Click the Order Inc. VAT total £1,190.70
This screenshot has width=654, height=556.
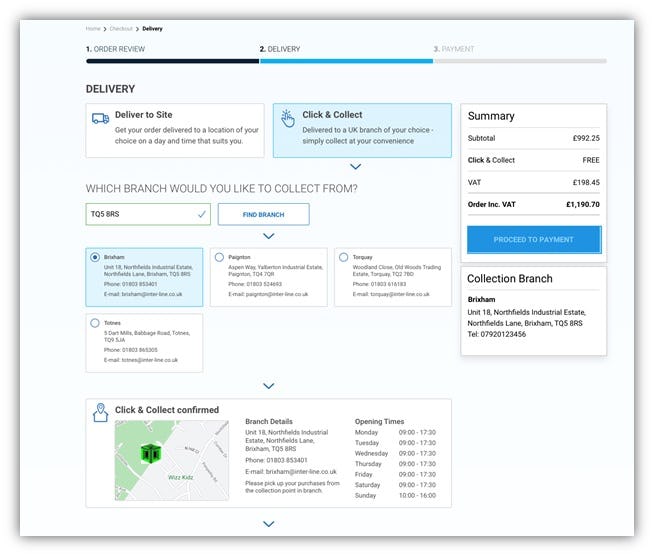click(x=583, y=204)
